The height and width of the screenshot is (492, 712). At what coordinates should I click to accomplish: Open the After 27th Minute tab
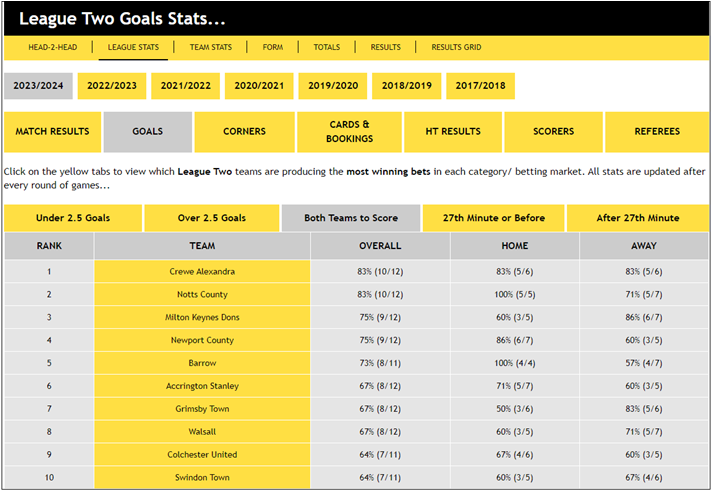[638, 218]
